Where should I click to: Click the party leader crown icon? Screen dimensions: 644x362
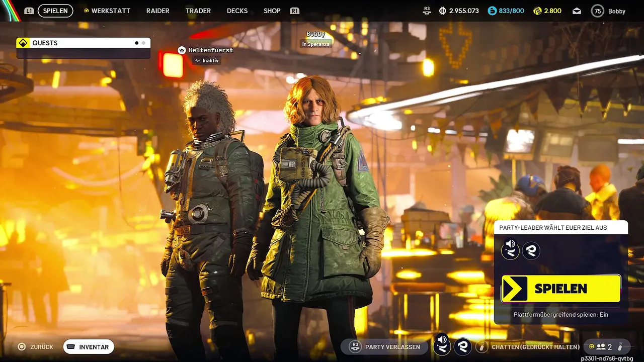(x=182, y=50)
